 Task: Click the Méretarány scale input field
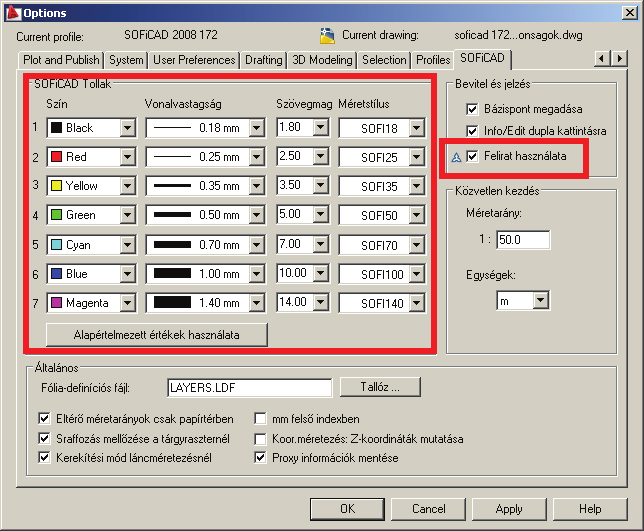click(523, 240)
